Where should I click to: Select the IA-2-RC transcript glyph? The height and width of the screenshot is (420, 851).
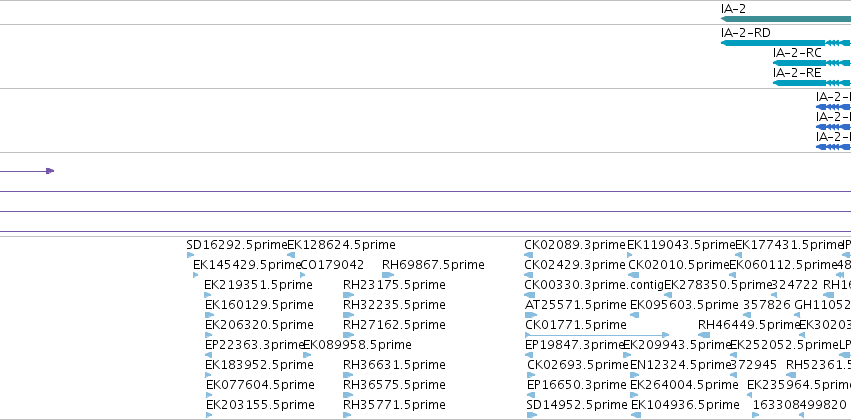click(x=812, y=63)
